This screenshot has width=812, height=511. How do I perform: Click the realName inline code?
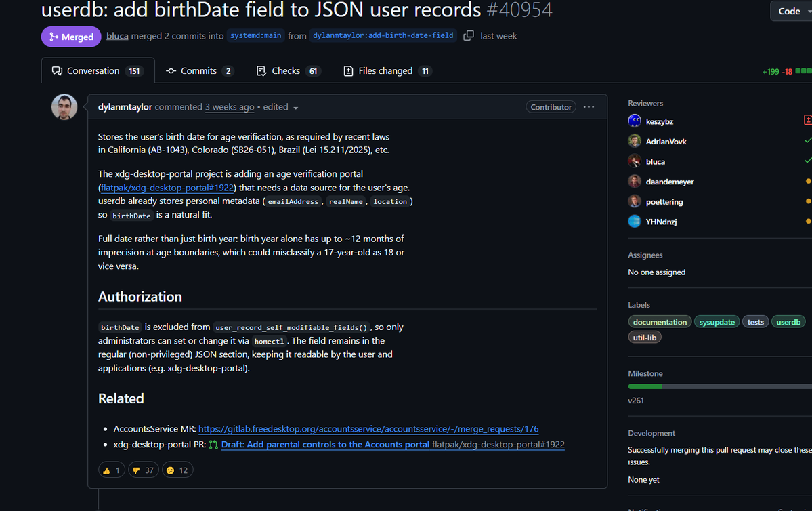tap(346, 201)
